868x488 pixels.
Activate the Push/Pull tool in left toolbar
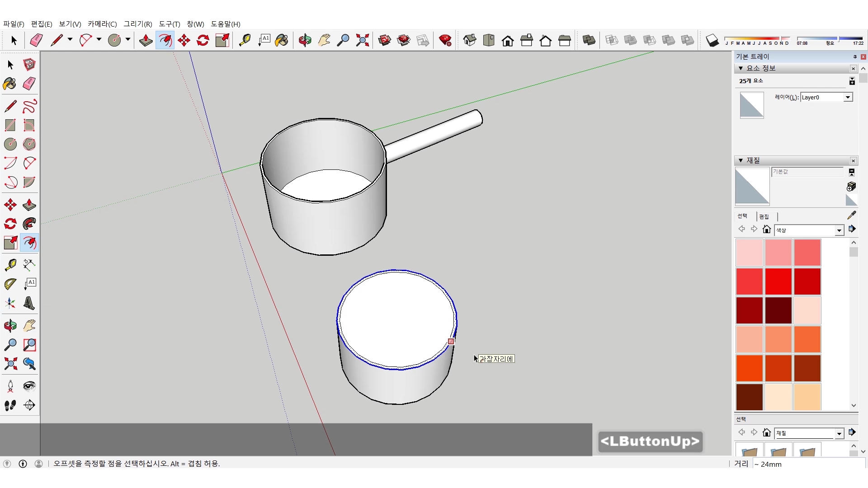click(29, 205)
